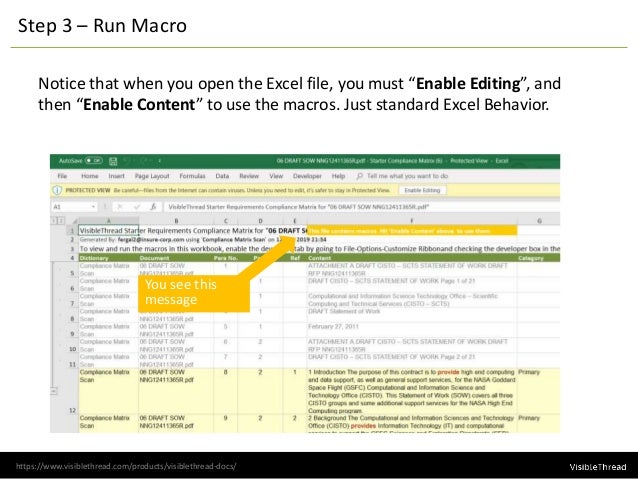The image size is (638, 479).
Task: Open the Customize Quick Access Toolbar dropdown
Action: tap(160, 161)
